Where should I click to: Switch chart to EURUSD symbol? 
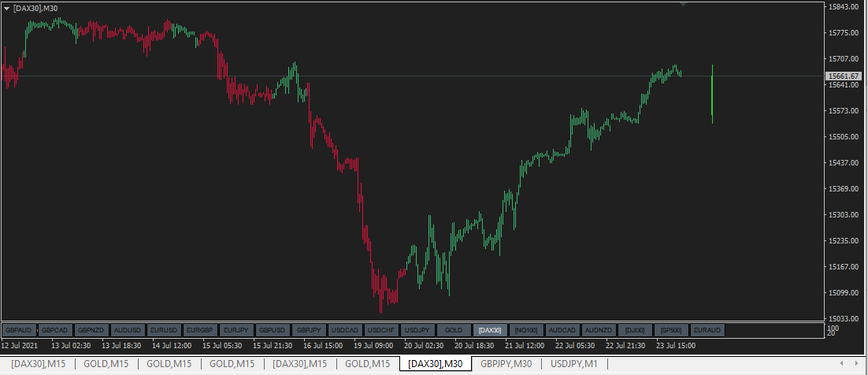pyautogui.click(x=165, y=330)
